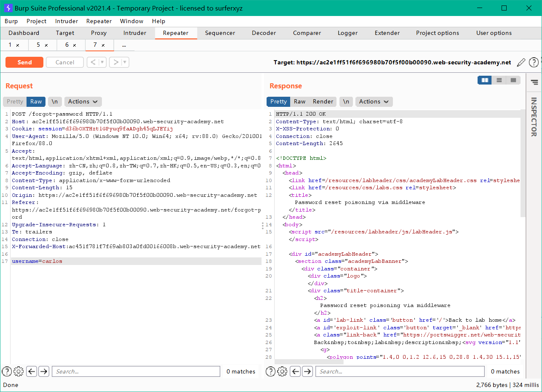The width and height of the screenshot is (542, 392).
Task: Switch to the Comparer tab
Action: tap(307, 33)
